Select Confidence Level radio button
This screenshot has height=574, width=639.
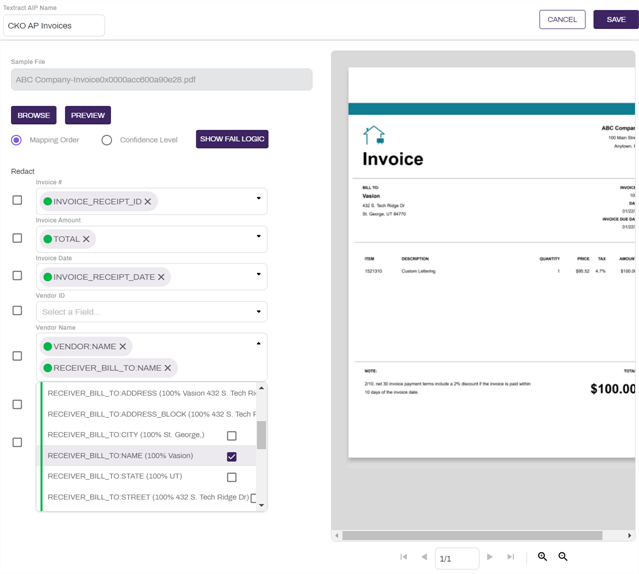coord(107,140)
